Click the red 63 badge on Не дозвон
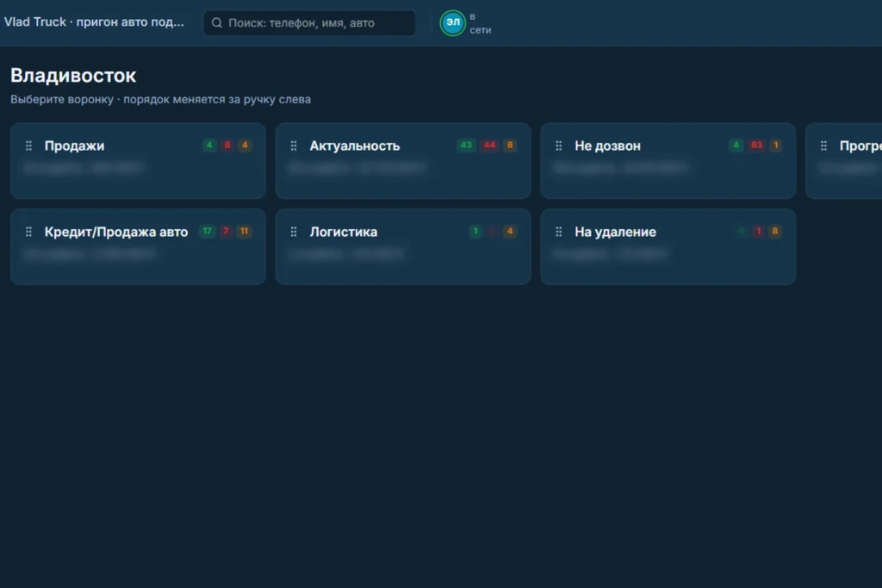 756,145
